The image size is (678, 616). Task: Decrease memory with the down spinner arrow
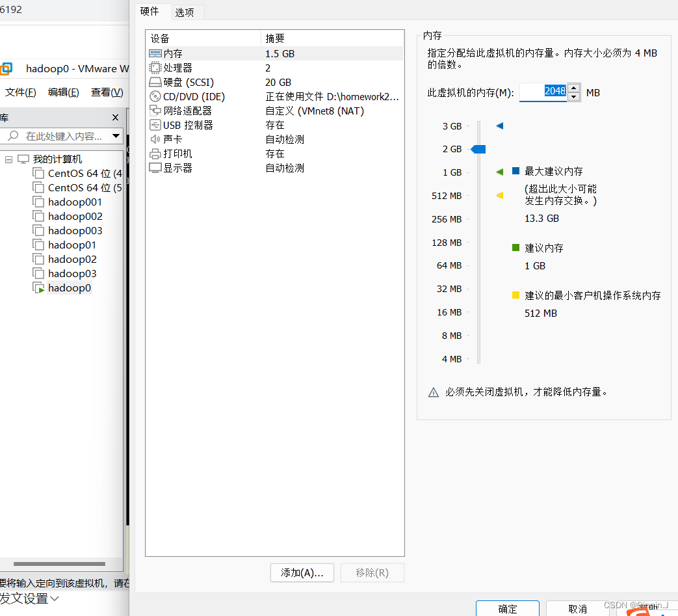click(x=574, y=97)
